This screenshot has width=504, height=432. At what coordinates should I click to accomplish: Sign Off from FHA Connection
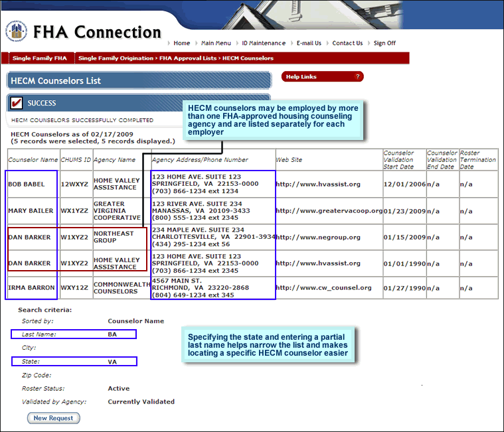coord(384,43)
